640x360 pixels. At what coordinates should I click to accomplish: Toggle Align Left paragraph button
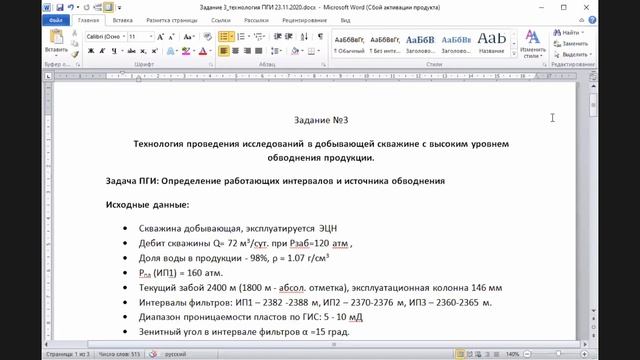tap(224, 51)
